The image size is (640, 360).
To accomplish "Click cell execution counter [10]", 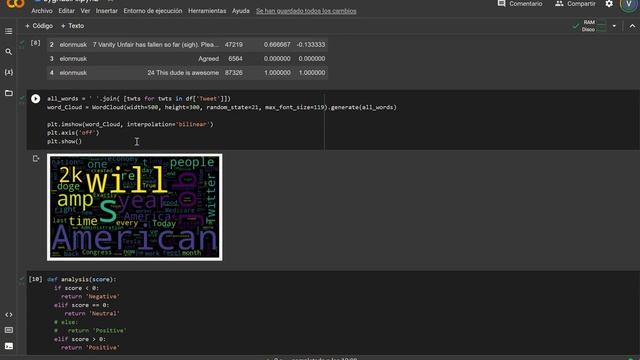I will (x=36, y=279).
